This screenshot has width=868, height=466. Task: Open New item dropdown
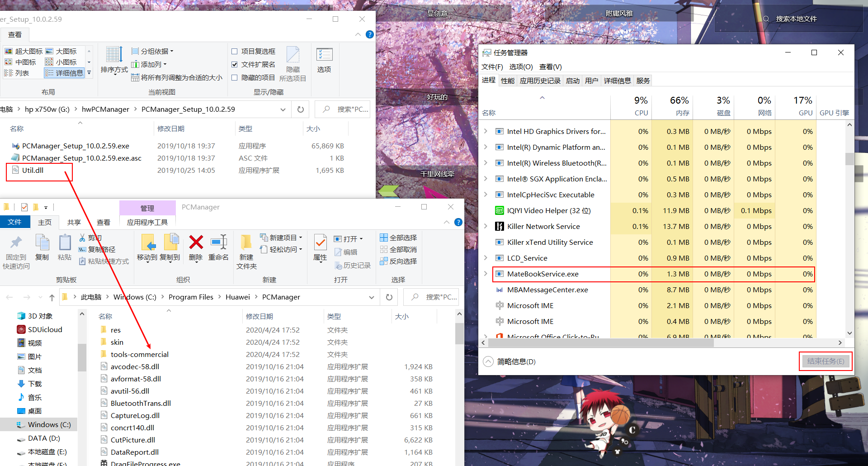(x=281, y=238)
